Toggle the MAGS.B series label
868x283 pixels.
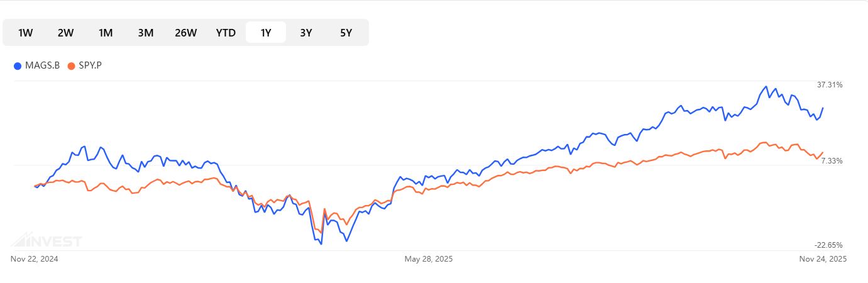click(42, 65)
